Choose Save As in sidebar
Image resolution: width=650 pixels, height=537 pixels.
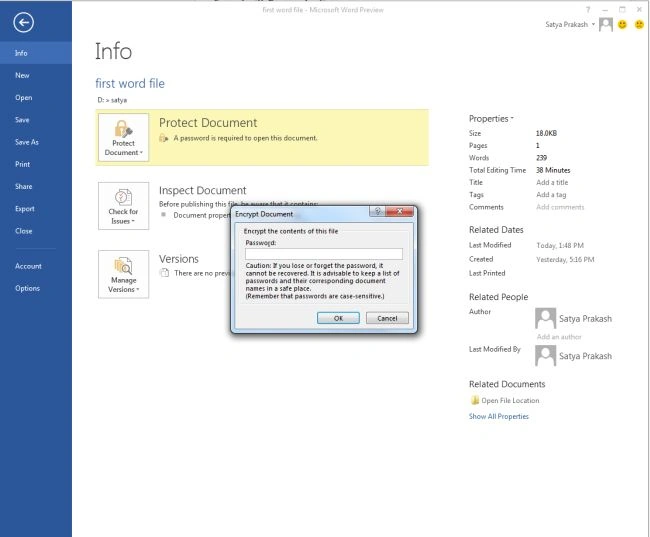[36, 142]
